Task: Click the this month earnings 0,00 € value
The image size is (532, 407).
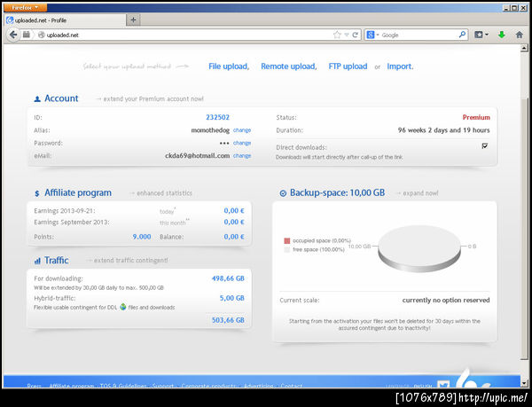Action: coord(234,222)
